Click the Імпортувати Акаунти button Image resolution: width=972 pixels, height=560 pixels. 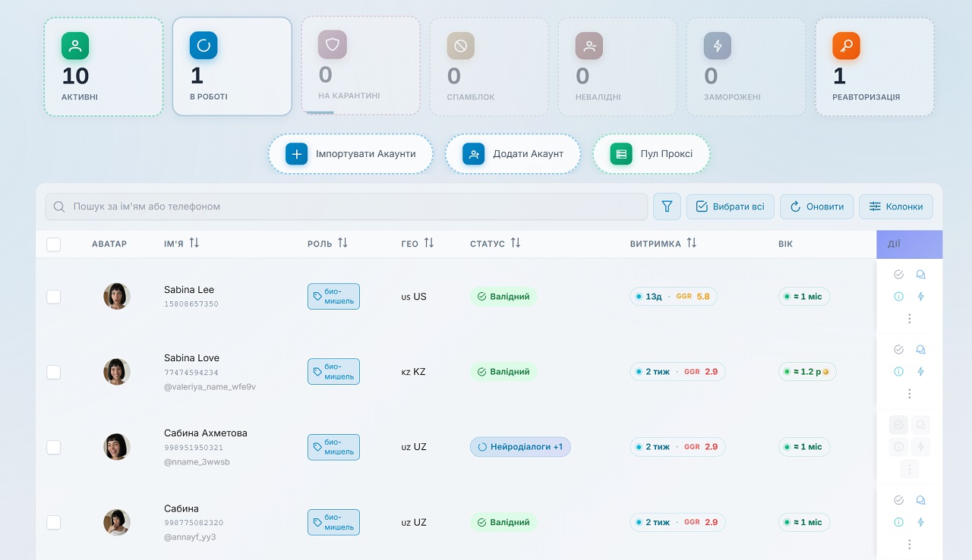pos(351,154)
